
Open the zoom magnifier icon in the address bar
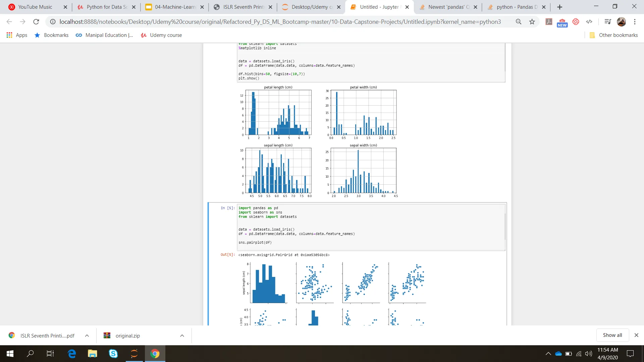[x=519, y=22]
